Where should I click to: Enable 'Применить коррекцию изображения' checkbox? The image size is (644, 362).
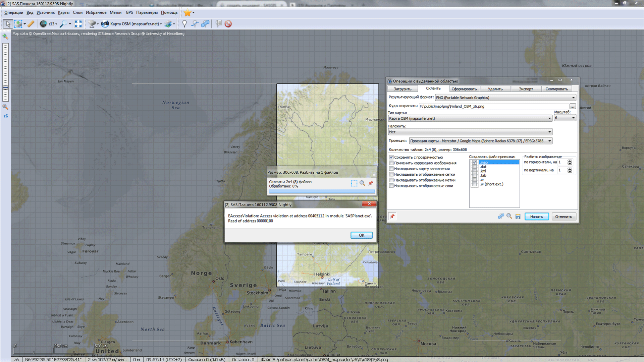click(x=391, y=163)
